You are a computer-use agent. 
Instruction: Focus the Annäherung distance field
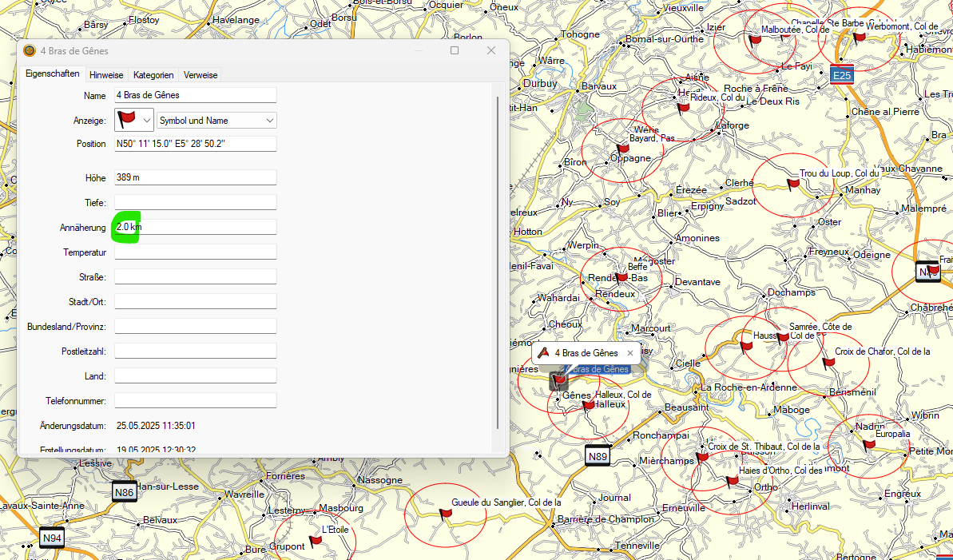195,228
